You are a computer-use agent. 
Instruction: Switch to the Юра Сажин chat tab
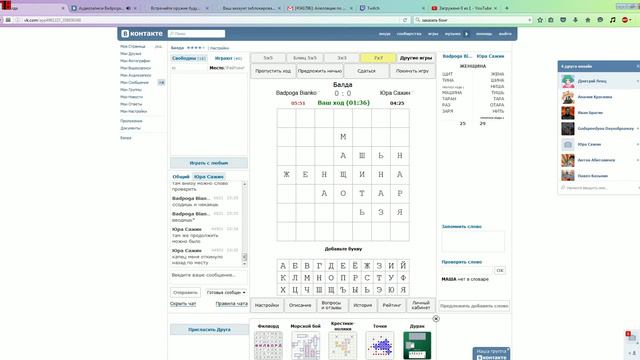(x=209, y=177)
